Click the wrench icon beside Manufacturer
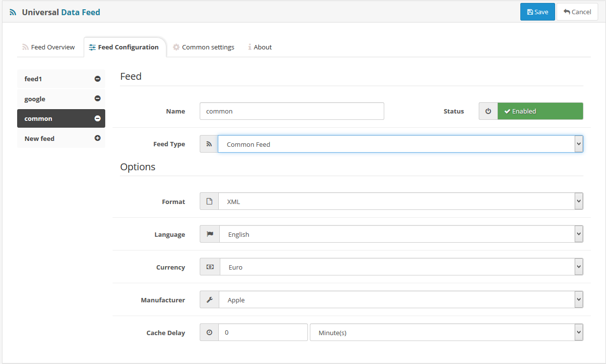The image size is (606, 364). (x=210, y=299)
